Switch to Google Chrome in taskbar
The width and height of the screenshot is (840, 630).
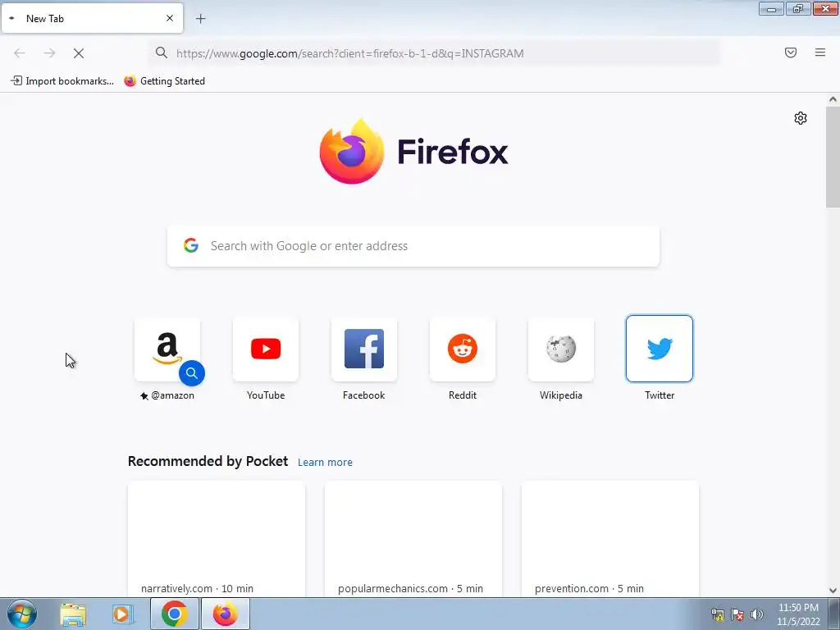[x=174, y=614]
